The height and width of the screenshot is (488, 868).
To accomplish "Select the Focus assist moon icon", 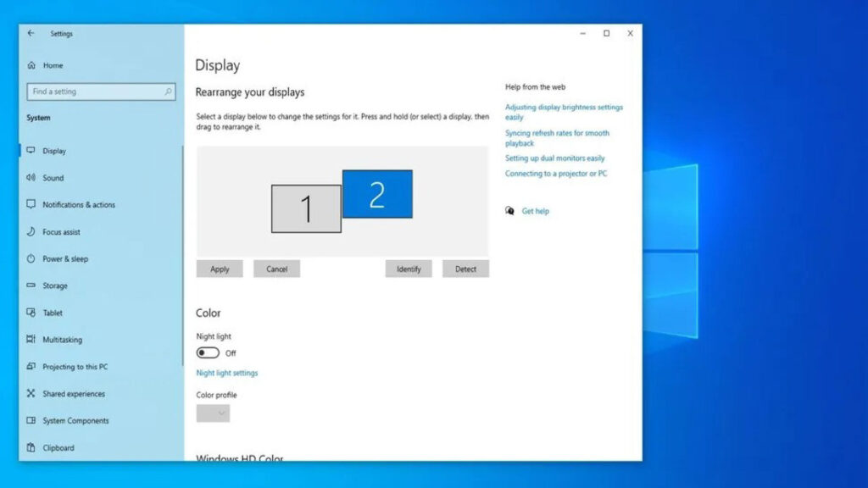I will pyautogui.click(x=31, y=231).
